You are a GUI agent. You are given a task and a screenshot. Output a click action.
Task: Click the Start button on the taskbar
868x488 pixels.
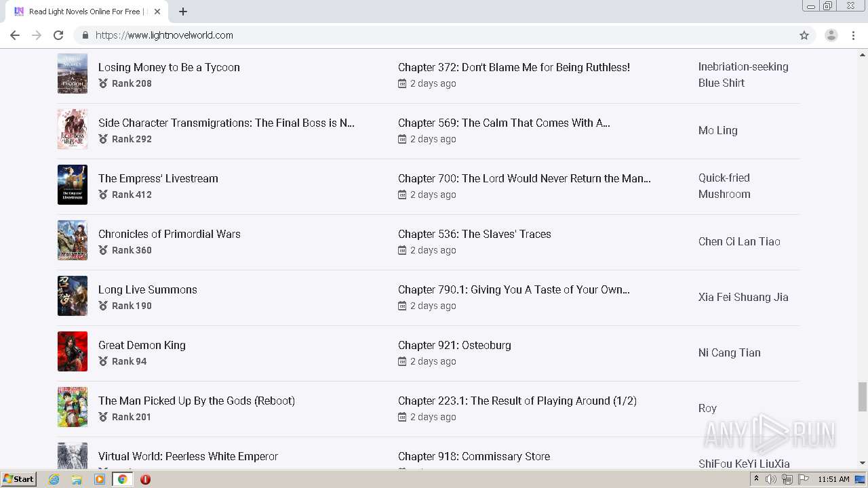pos(18,479)
